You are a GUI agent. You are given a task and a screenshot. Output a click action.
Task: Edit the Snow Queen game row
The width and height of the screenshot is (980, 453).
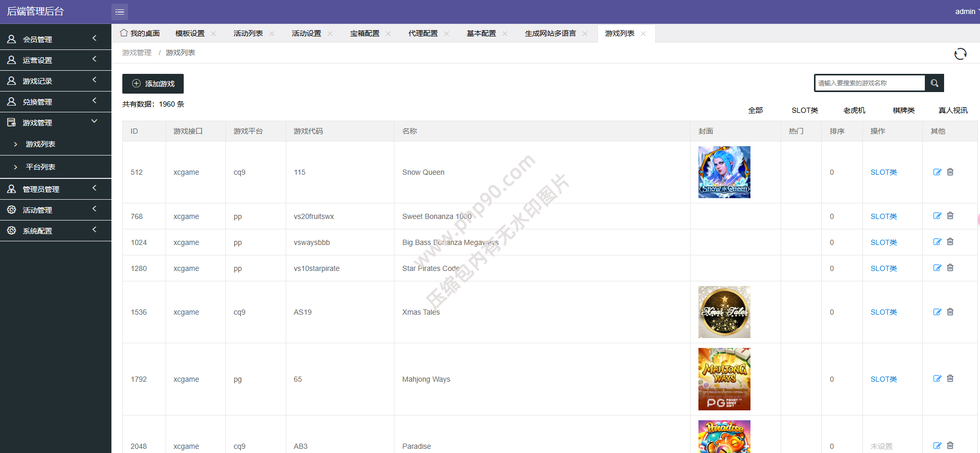[x=937, y=172]
